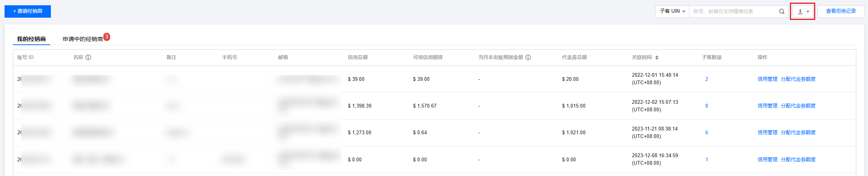
Task: Click 分配代金券额度 for the $0.00 row
Action: (798, 159)
